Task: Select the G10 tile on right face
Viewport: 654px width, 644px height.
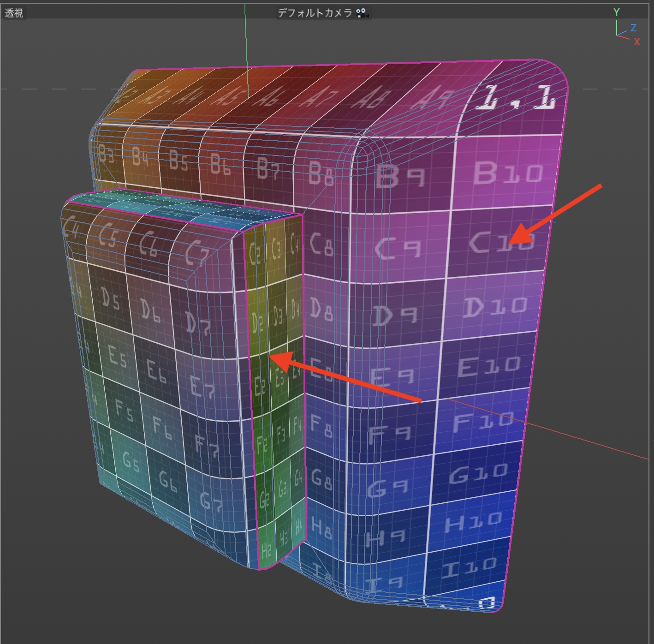Action: click(x=478, y=473)
